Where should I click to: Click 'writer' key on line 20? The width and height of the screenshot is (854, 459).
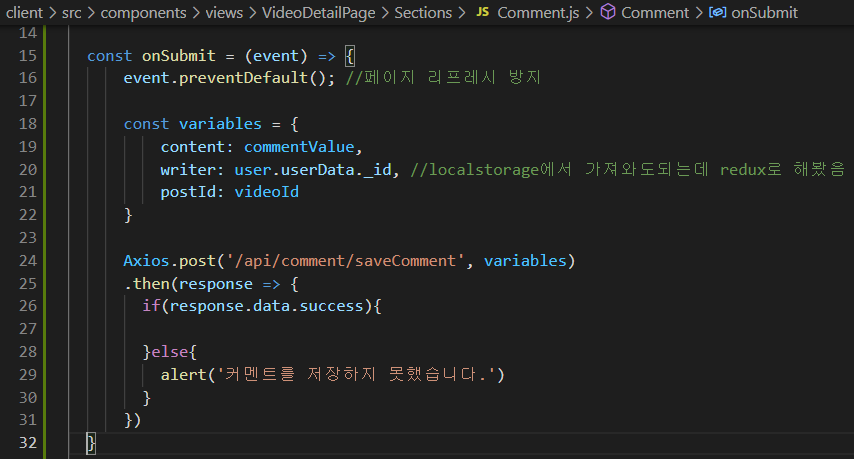click(188, 170)
